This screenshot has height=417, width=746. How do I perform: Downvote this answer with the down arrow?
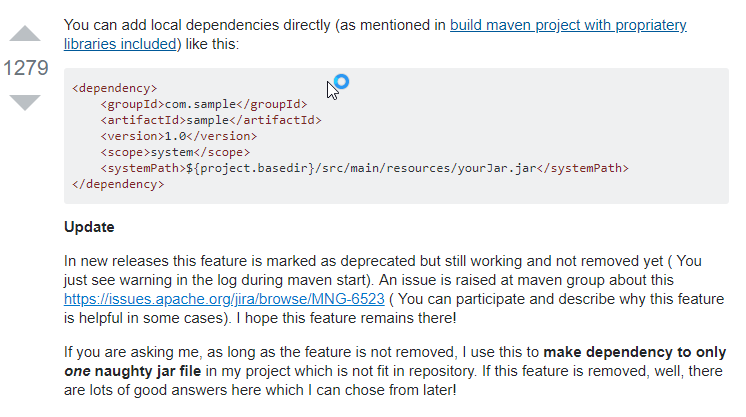point(24,101)
